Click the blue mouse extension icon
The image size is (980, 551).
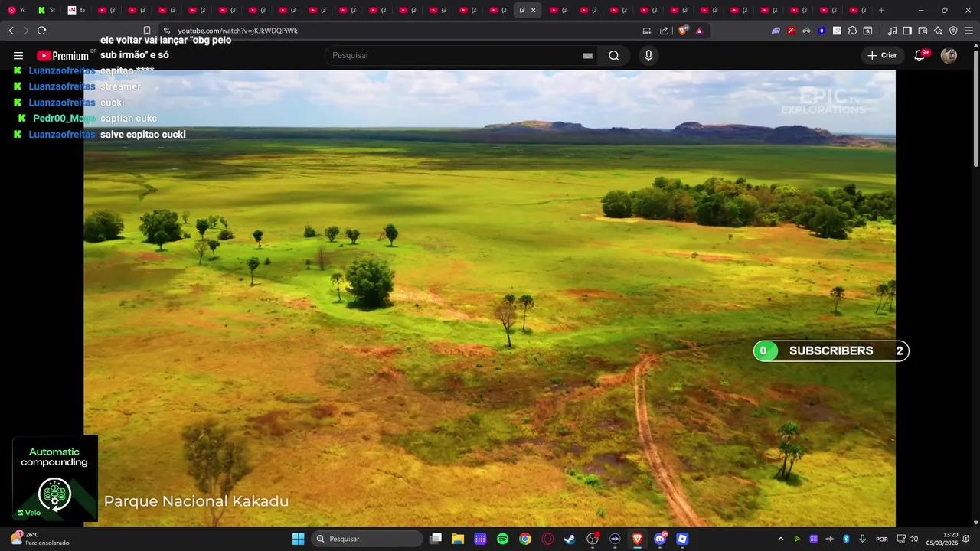click(x=822, y=31)
